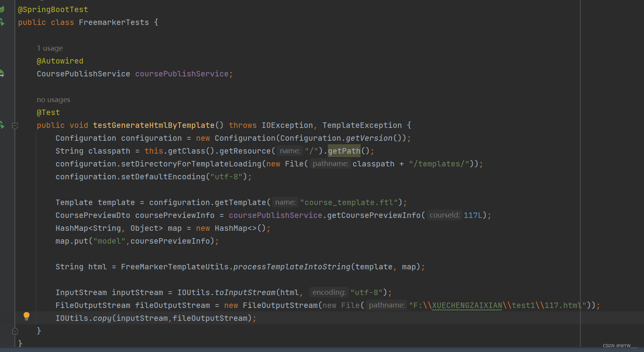Click the getCoursePreviewInfo method call
The image size is (644, 352).
[374, 215]
